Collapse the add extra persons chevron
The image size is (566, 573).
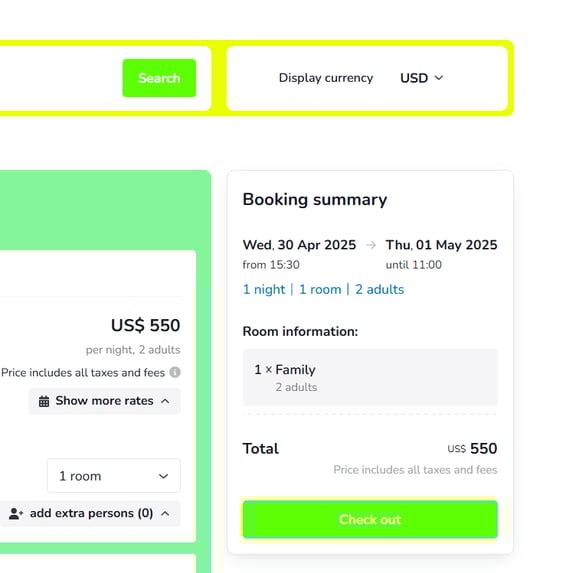165,513
